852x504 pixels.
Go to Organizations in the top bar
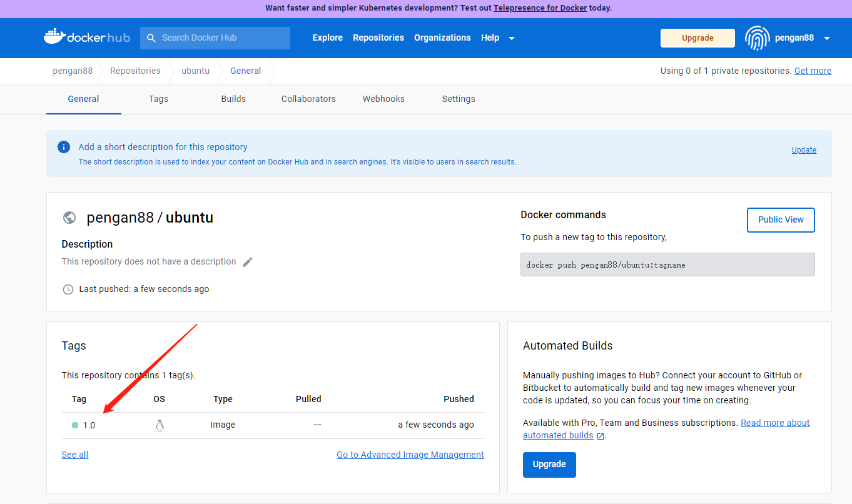[442, 38]
